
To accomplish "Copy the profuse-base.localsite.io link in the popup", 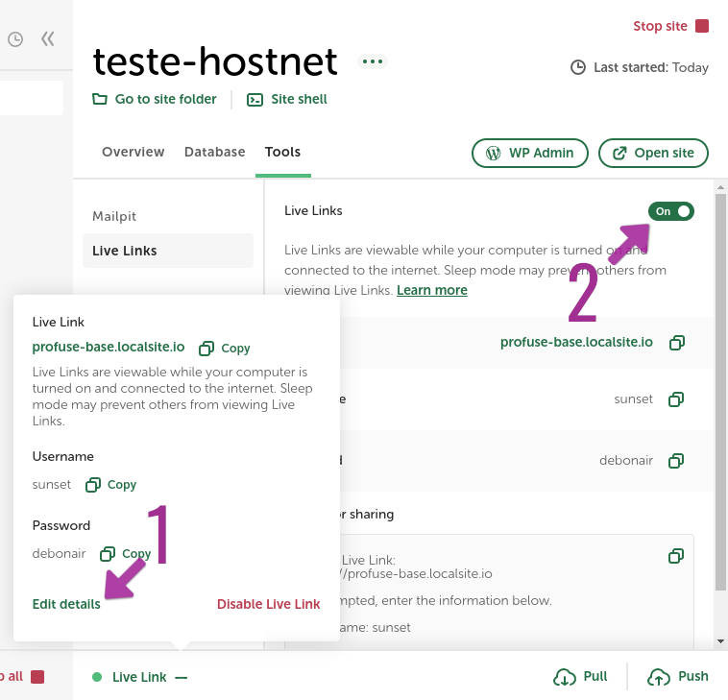I will coord(224,349).
